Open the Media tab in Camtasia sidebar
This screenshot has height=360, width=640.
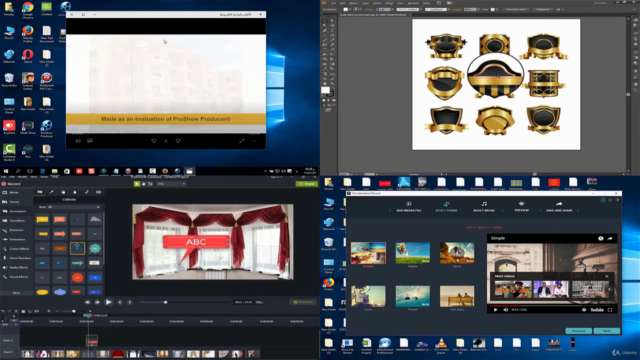(x=14, y=192)
